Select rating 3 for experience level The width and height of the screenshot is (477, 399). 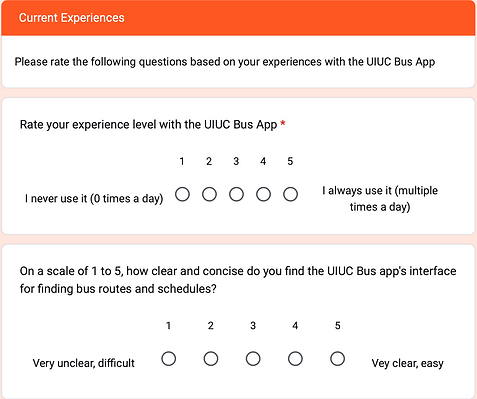point(236,194)
